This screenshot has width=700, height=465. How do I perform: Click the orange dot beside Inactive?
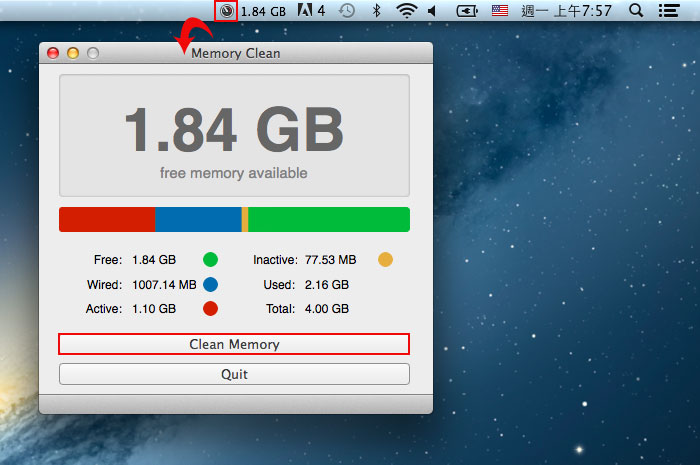[385, 259]
